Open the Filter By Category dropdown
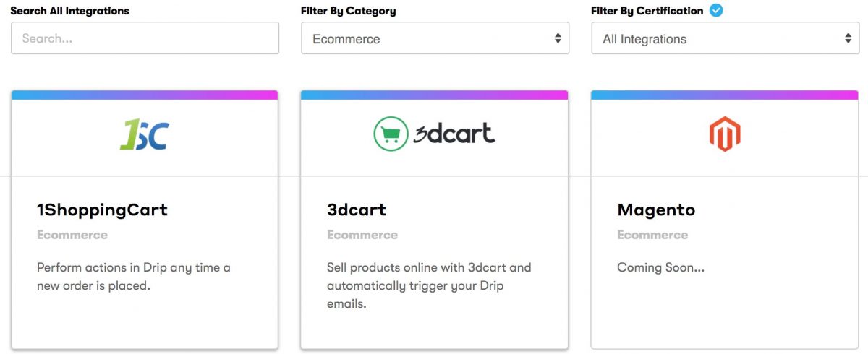868x354 pixels. click(434, 38)
